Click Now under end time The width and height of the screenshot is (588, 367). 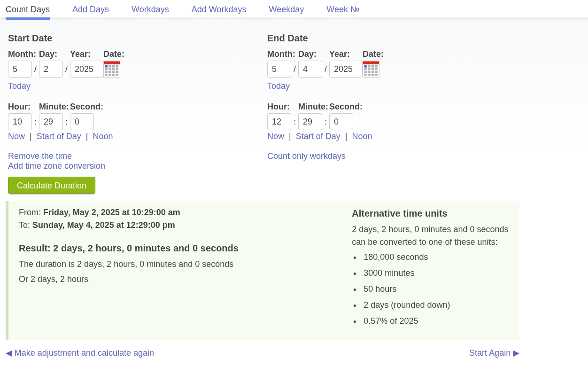pos(276,136)
